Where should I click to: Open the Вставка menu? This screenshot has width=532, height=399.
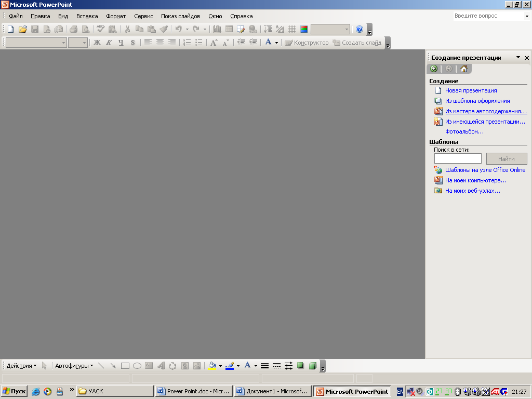[87, 16]
